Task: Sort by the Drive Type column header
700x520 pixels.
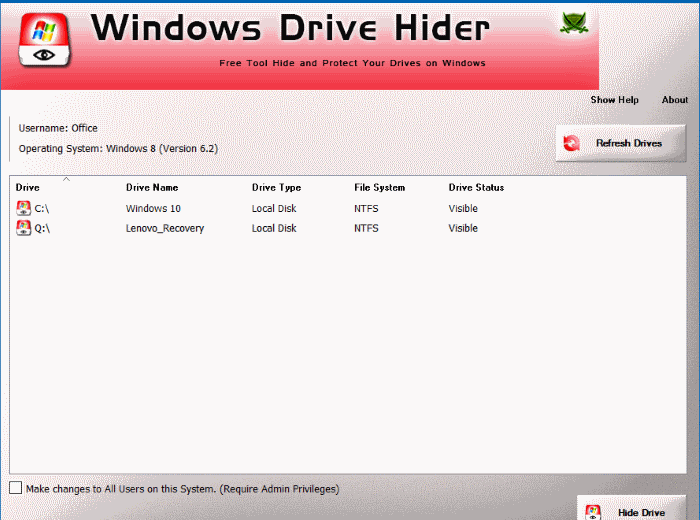Action: point(276,188)
